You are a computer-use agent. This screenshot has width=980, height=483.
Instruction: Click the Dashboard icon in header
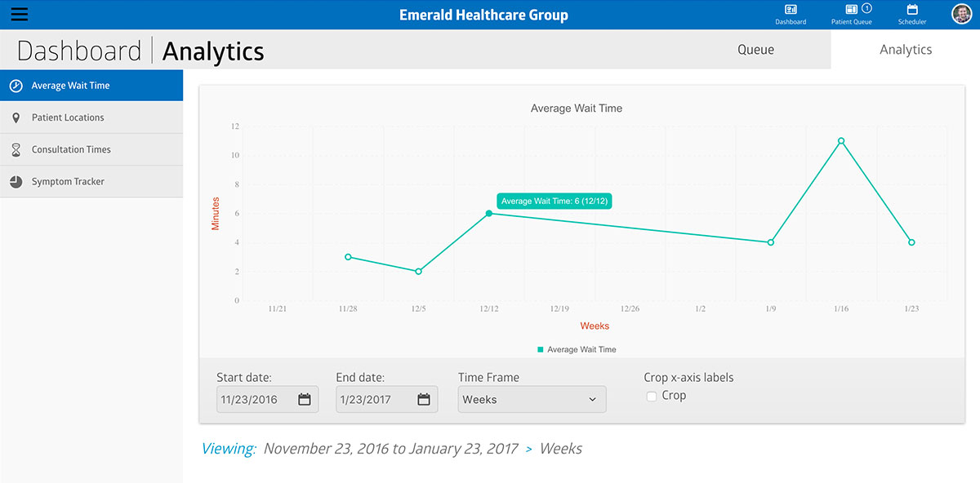tap(791, 10)
